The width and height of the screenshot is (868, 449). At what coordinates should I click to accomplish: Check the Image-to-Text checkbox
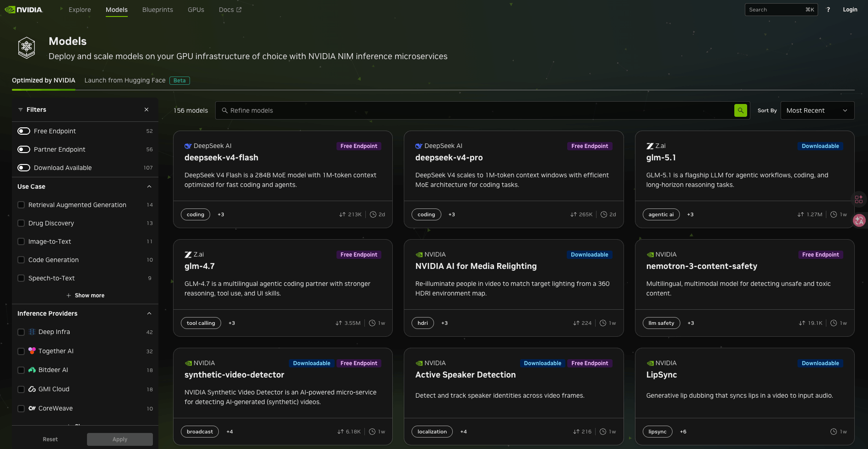click(x=21, y=241)
